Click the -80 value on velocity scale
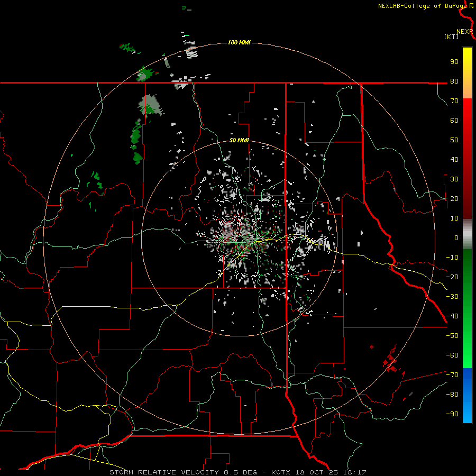Image resolution: width=476 pixels, height=476 pixels. click(x=452, y=395)
